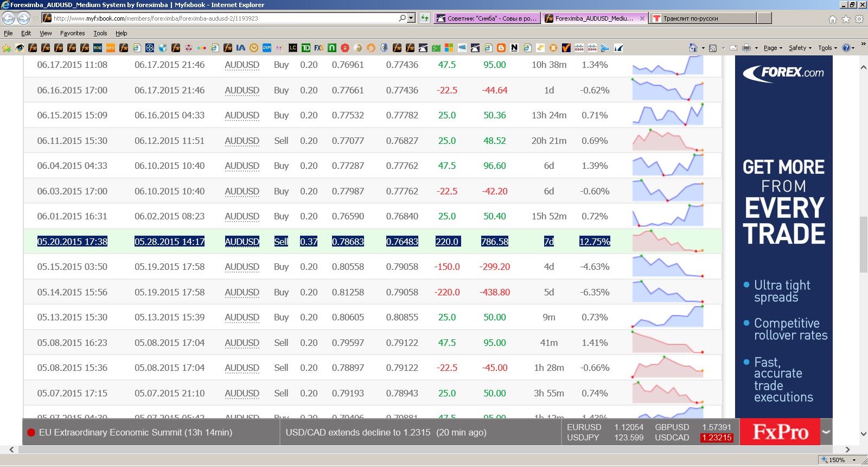
Task: Switch to the Советник Симба tab
Action: (487, 18)
